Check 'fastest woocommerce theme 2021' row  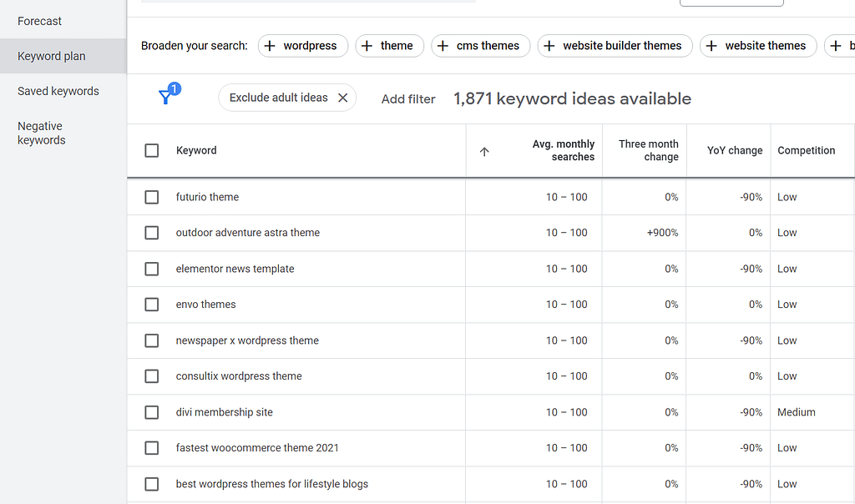[152, 448]
